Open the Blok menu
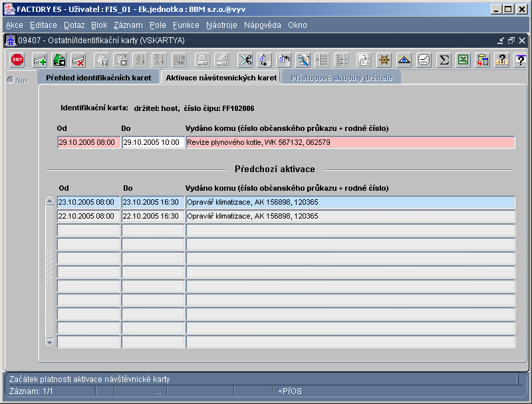 click(99, 25)
